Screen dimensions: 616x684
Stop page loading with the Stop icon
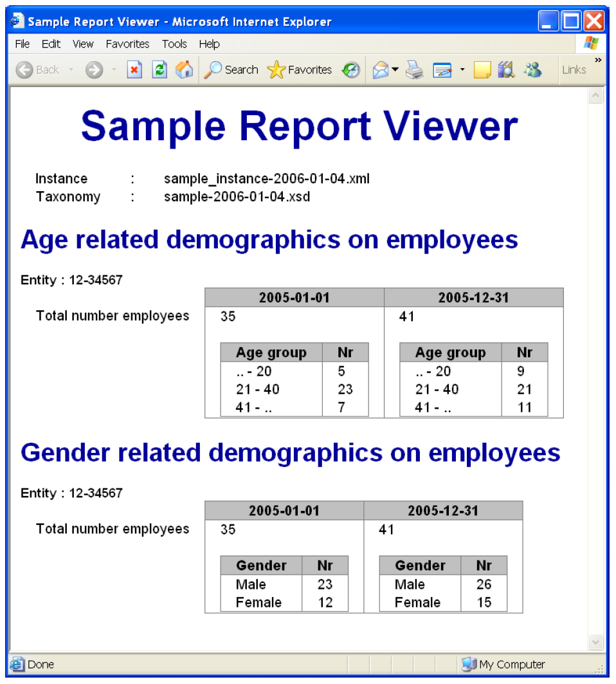click(134, 69)
